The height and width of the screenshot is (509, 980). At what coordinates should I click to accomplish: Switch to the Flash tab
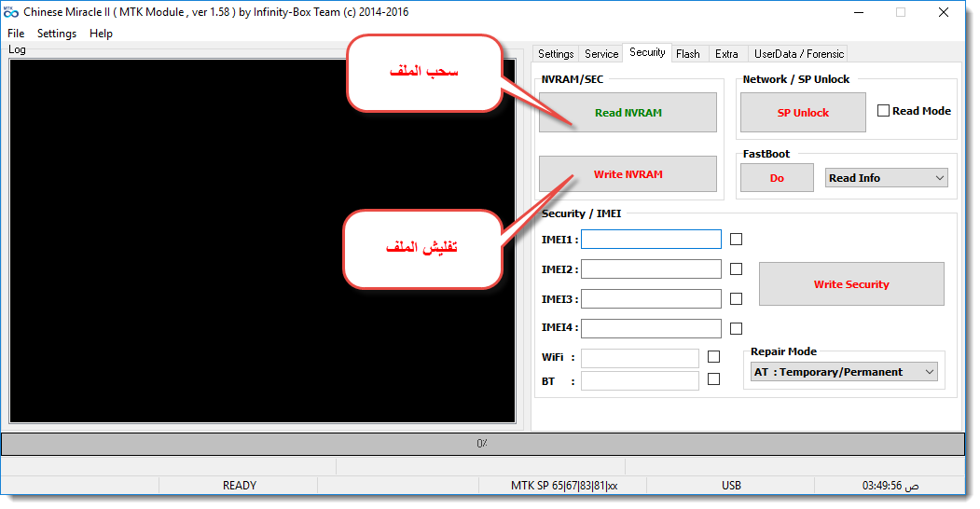point(687,54)
